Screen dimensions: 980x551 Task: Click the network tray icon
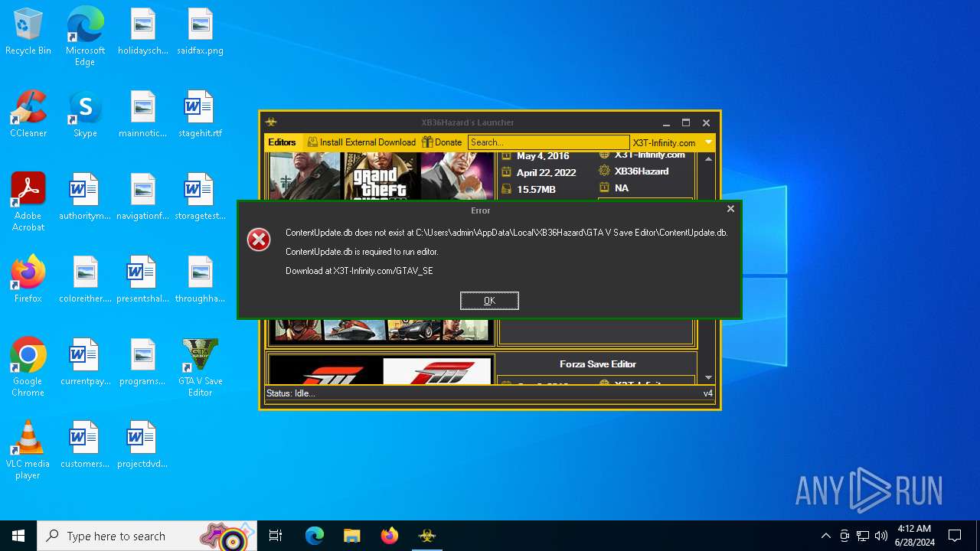click(x=863, y=536)
